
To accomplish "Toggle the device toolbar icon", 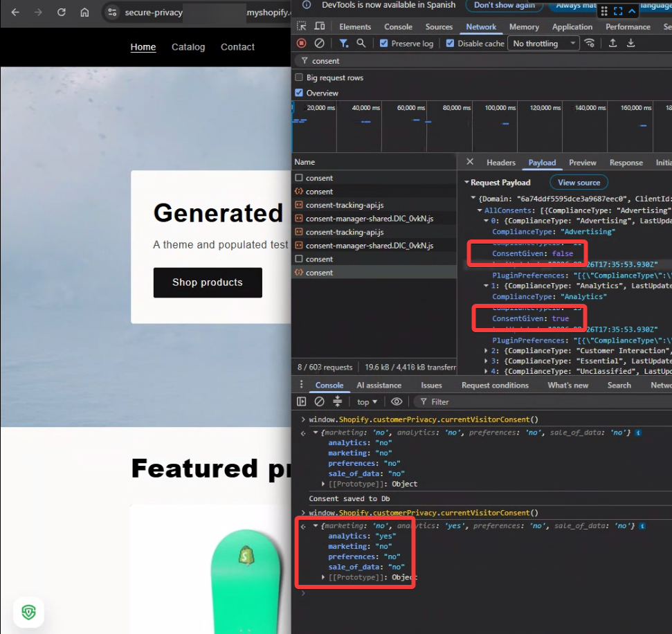I will click(x=320, y=26).
